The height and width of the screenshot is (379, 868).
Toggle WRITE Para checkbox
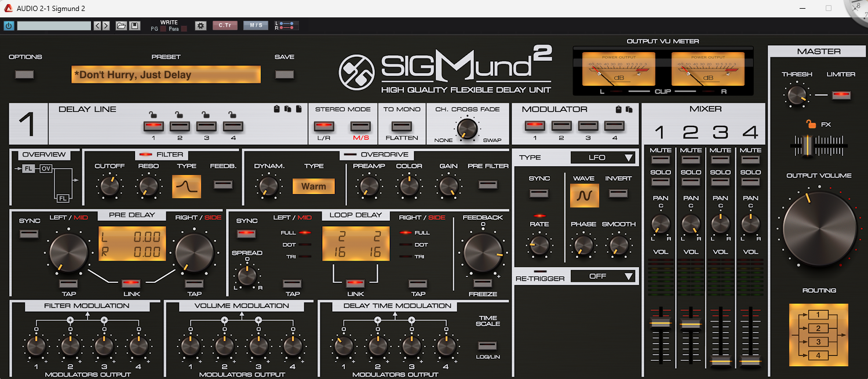pos(184,28)
